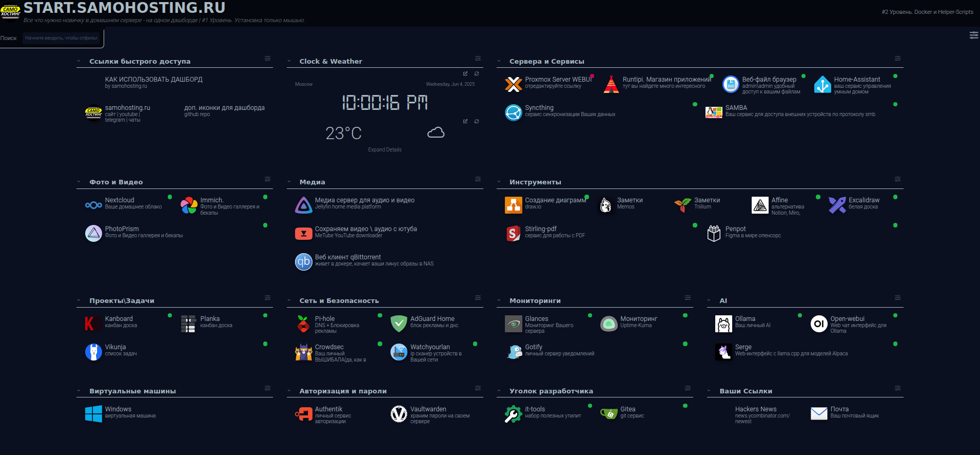980x455 pixels.
Task: Click the Почта envelope icon
Action: tap(819, 414)
